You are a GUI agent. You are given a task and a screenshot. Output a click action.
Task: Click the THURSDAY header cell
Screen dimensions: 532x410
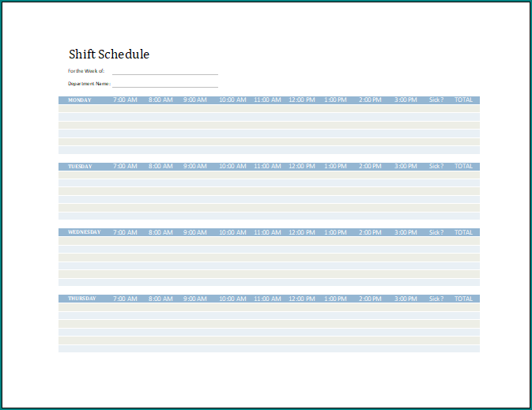[x=82, y=299]
